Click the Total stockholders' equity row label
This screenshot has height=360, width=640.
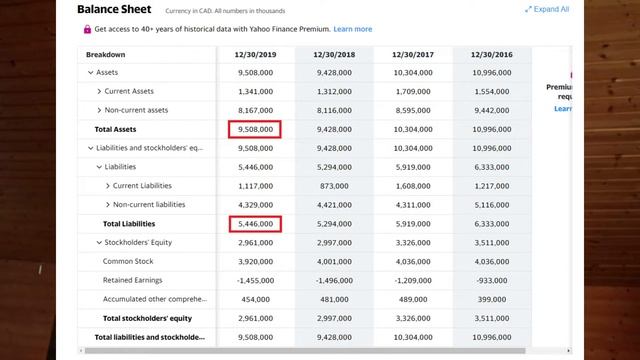[x=147, y=318]
